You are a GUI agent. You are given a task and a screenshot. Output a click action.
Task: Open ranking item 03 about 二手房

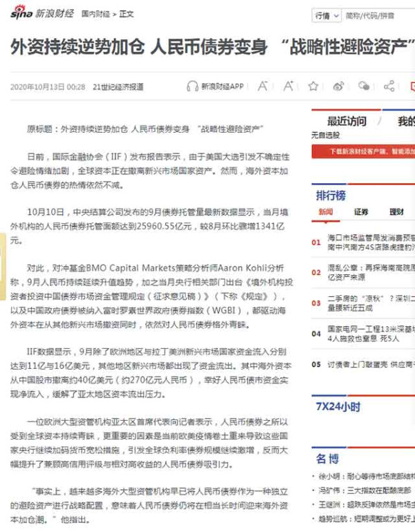click(x=371, y=303)
